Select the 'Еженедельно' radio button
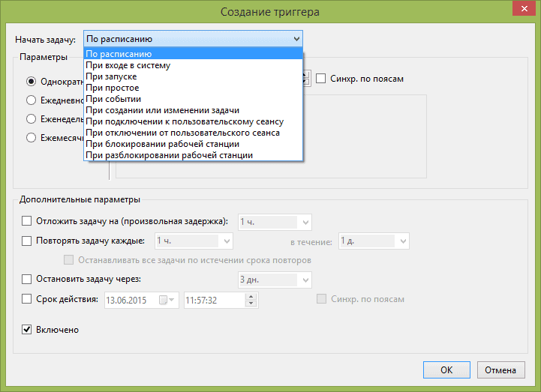 pos(31,119)
